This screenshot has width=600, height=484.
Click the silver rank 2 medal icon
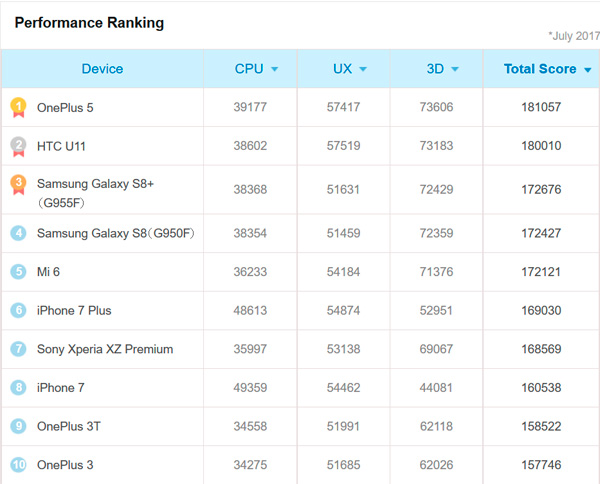[x=18, y=146]
